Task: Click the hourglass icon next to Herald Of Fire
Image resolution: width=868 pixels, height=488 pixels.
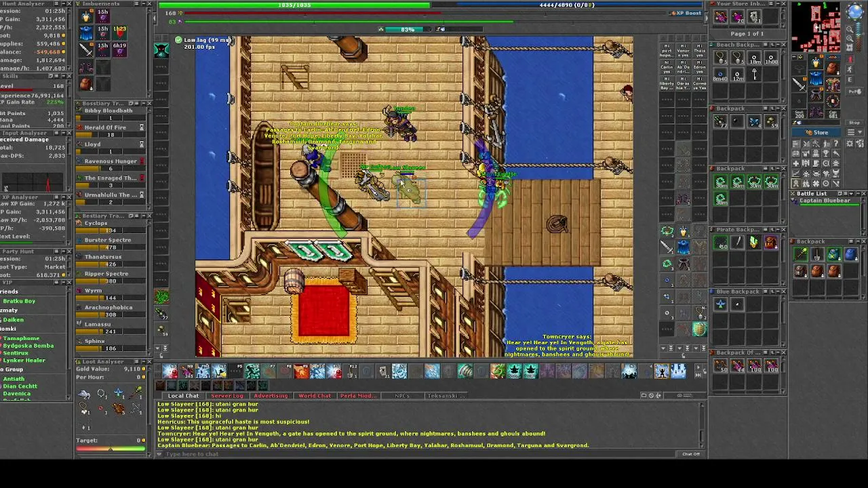Action: coord(141,127)
